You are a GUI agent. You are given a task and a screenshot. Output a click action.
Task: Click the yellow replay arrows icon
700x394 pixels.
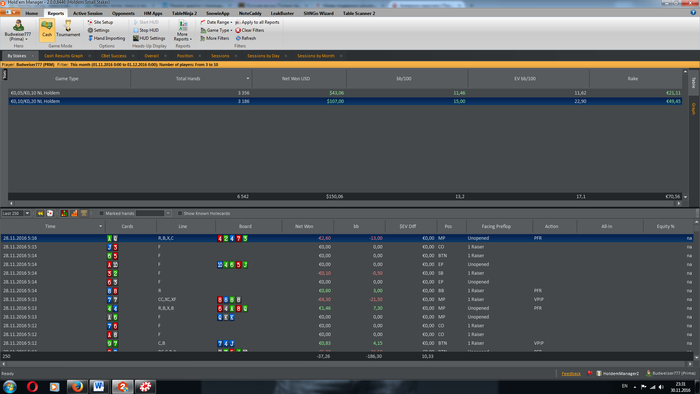coord(40,213)
